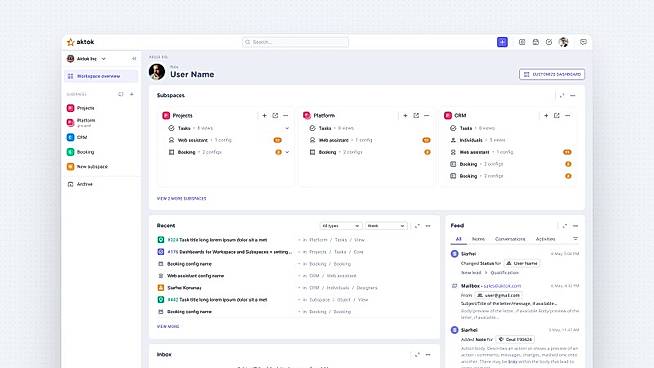Viewport: 654px width, 368px height.
Task: Open the Week period dropdown in Recent
Action: click(386, 226)
